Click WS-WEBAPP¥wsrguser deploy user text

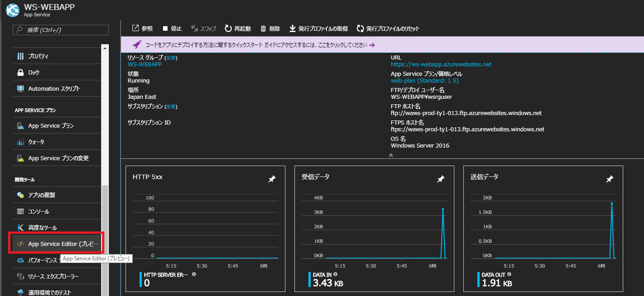[421, 97]
